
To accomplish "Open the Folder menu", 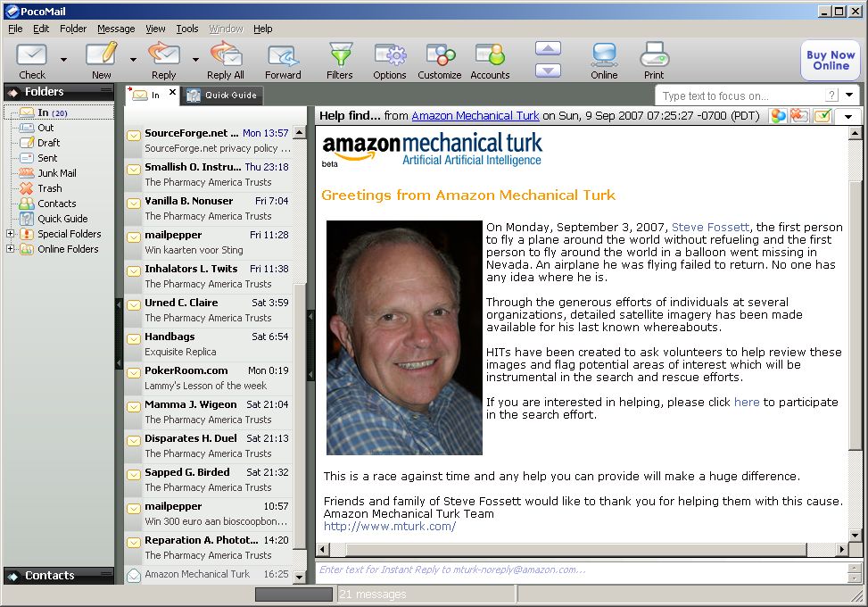I will coord(73,29).
